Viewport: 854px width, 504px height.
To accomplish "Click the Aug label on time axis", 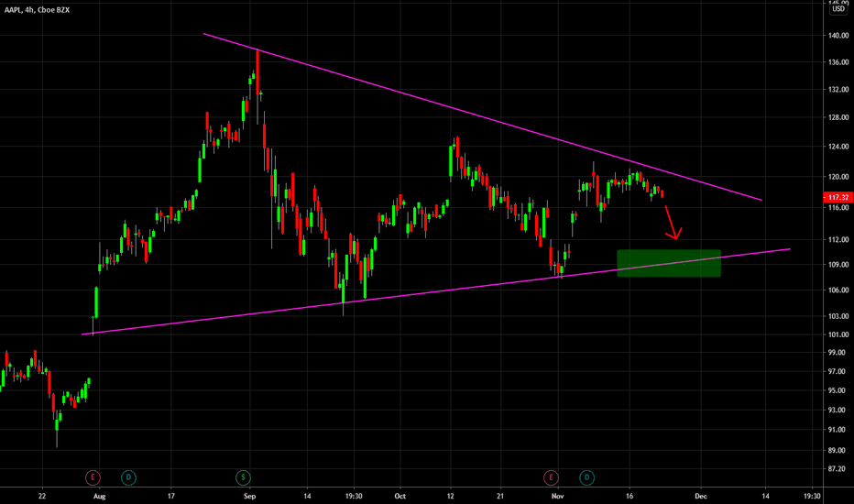I will tap(99, 496).
